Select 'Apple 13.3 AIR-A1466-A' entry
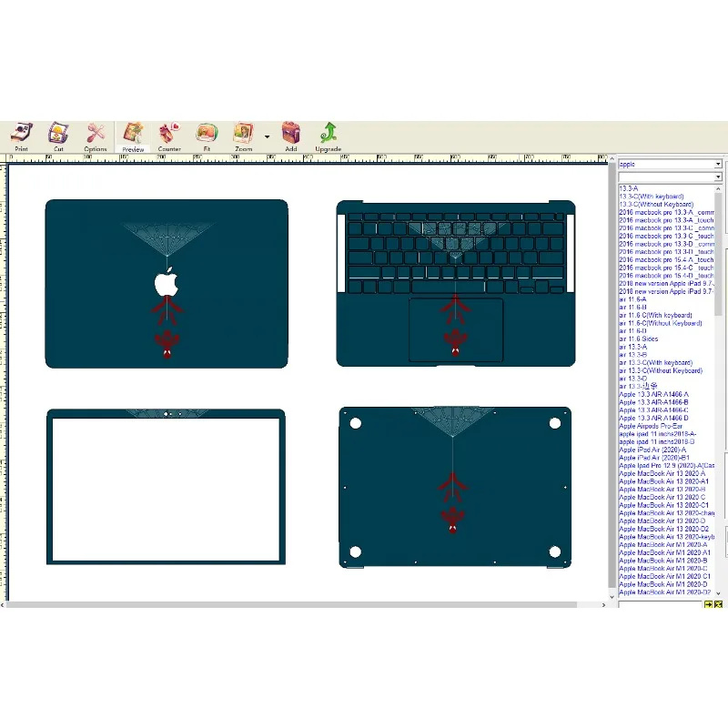Screen dimensions: 728x728 pyautogui.click(x=653, y=394)
